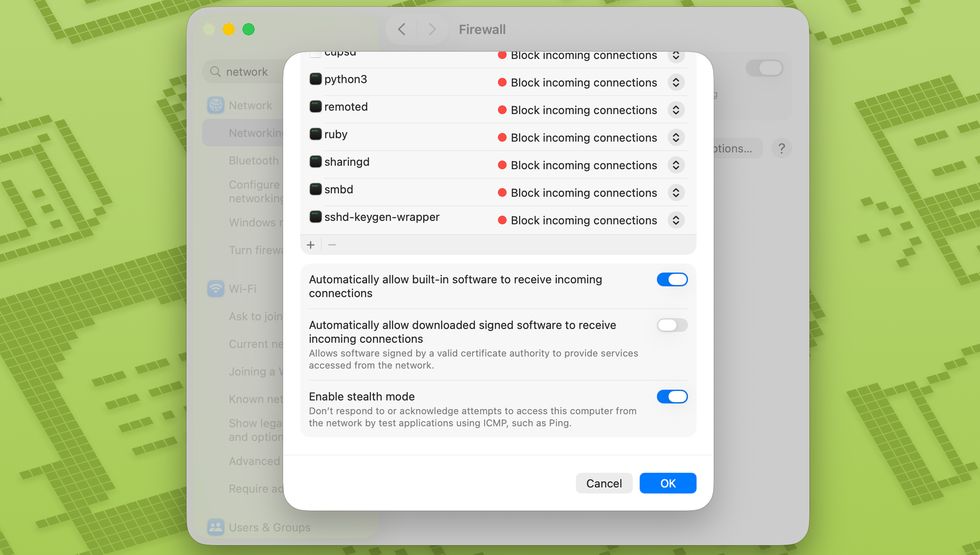Viewport: 980px width, 555px height.
Task: Click the network search field
Action: [x=247, y=72]
